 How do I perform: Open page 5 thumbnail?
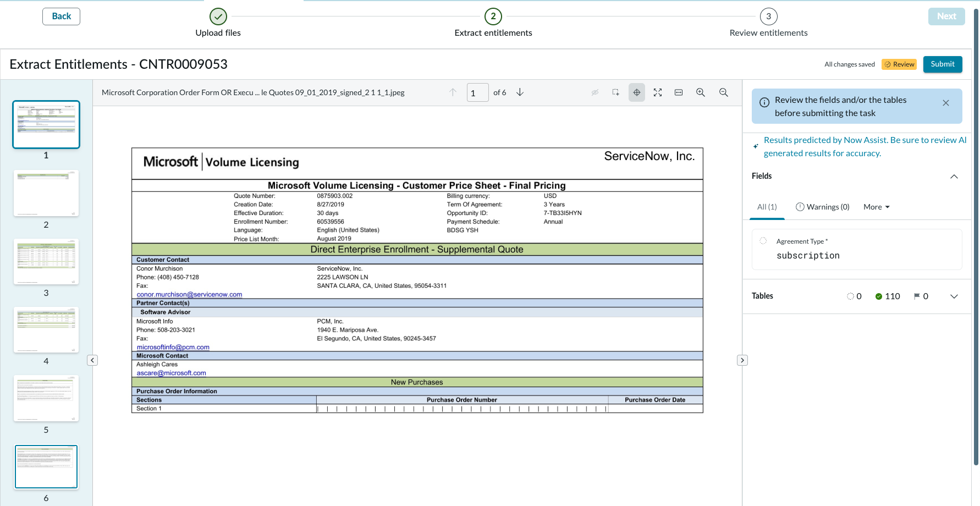coord(46,398)
